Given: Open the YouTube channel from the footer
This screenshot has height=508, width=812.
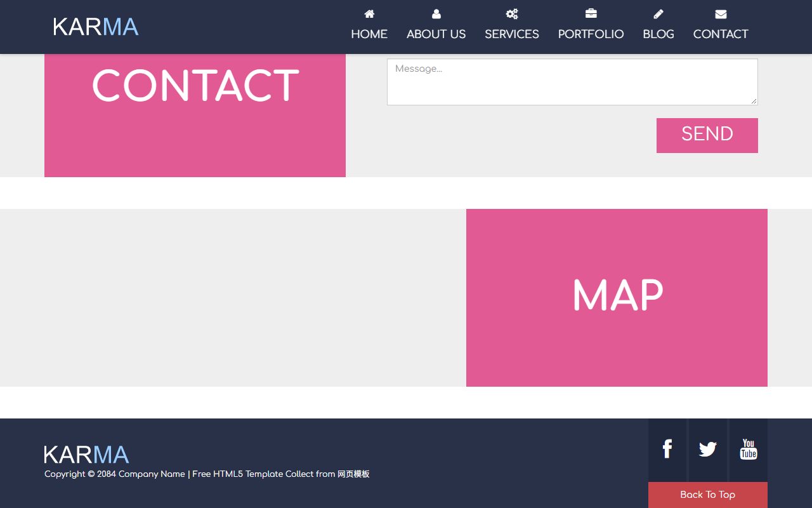Looking at the screenshot, I should [x=749, y=450].
